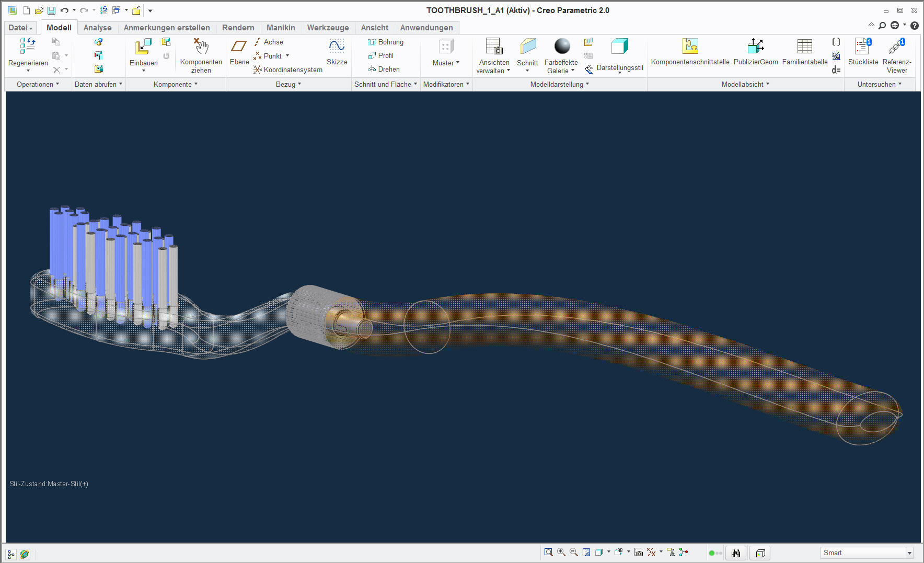
Task: Click the zoom out magnifier icon
Action: [x=574, y=552]
